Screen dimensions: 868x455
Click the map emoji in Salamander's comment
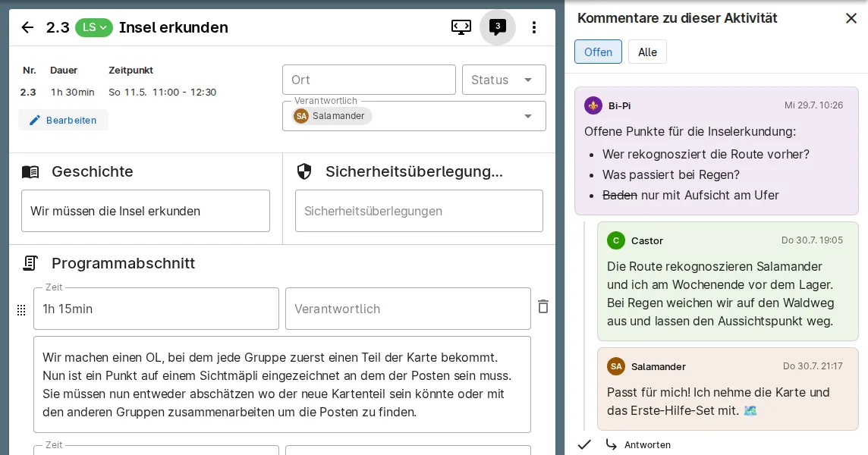(750, 411)
